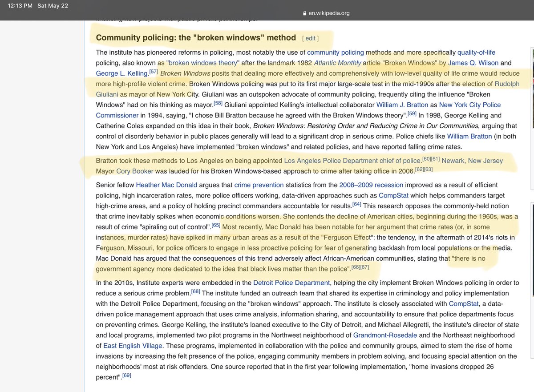
Task: Jump to citation 59
Action: [412, 113]
